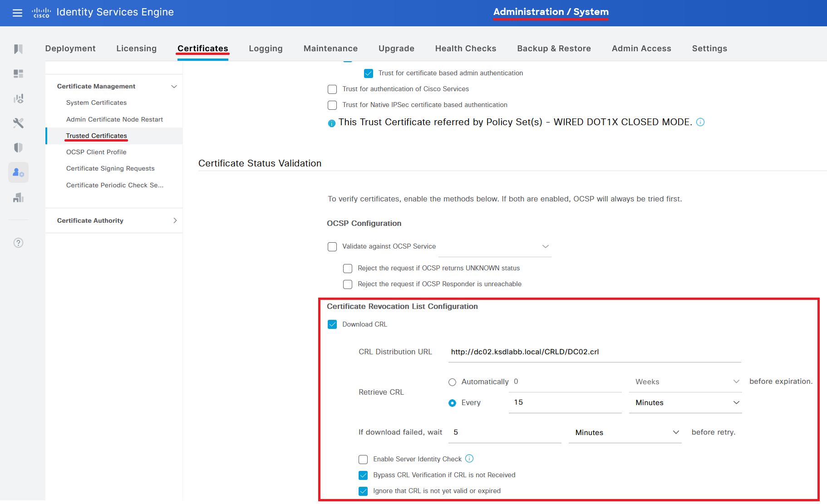Open System Certificates in sidebar
The height and width of the screenshot is (504, 827).
coord(96,103)
